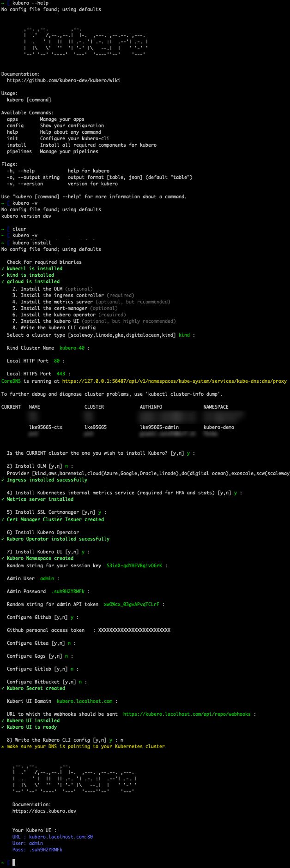Click the Github personal access token X string
This screenshot has width=290, height=868.
134,630
